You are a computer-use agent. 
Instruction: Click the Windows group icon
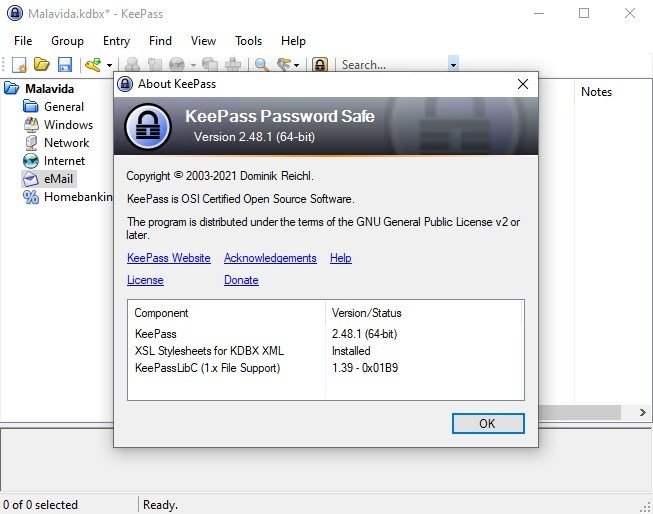point(31,125)
